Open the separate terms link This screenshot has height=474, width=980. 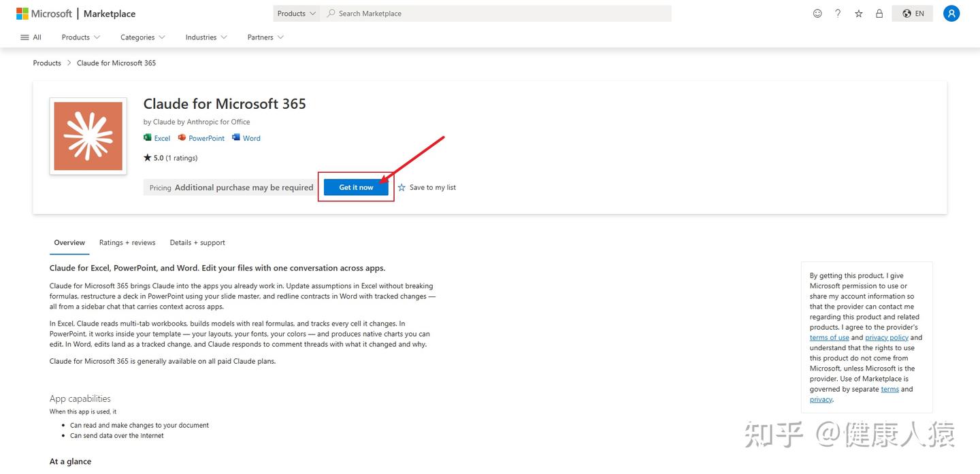click(x=889, y=389)
